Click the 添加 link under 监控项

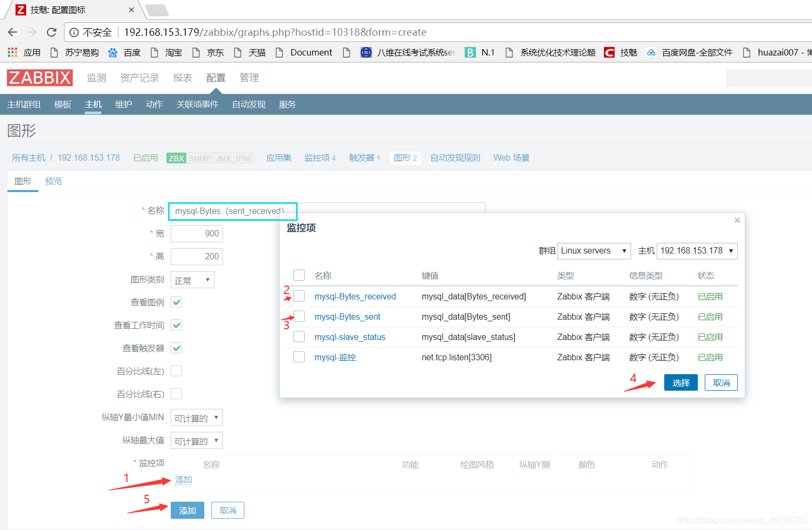(184, 480)
